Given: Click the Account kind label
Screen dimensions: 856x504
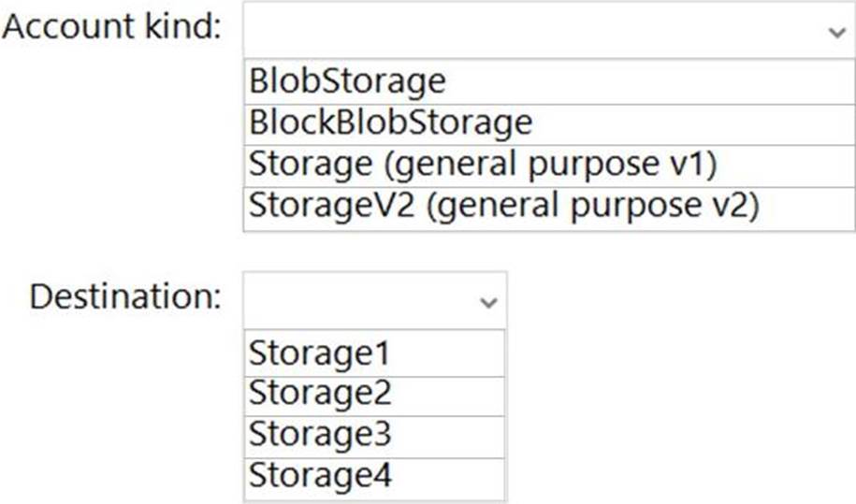Looking at the screenshot, I should [x=112, y=26].
